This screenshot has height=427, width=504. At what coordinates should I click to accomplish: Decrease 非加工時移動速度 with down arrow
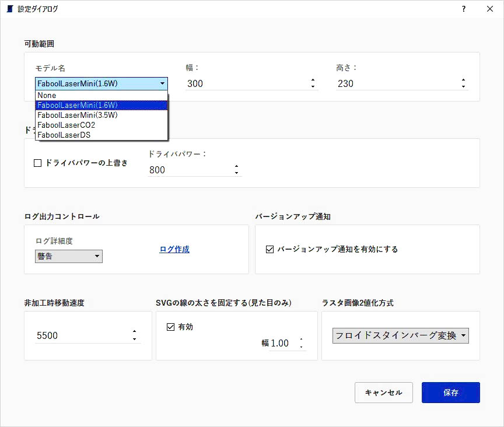click(134, 339)
